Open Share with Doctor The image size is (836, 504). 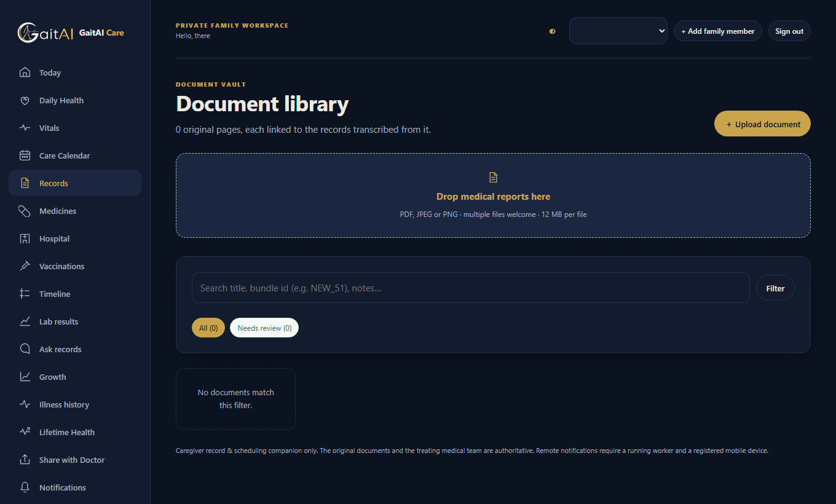[75, 460]
